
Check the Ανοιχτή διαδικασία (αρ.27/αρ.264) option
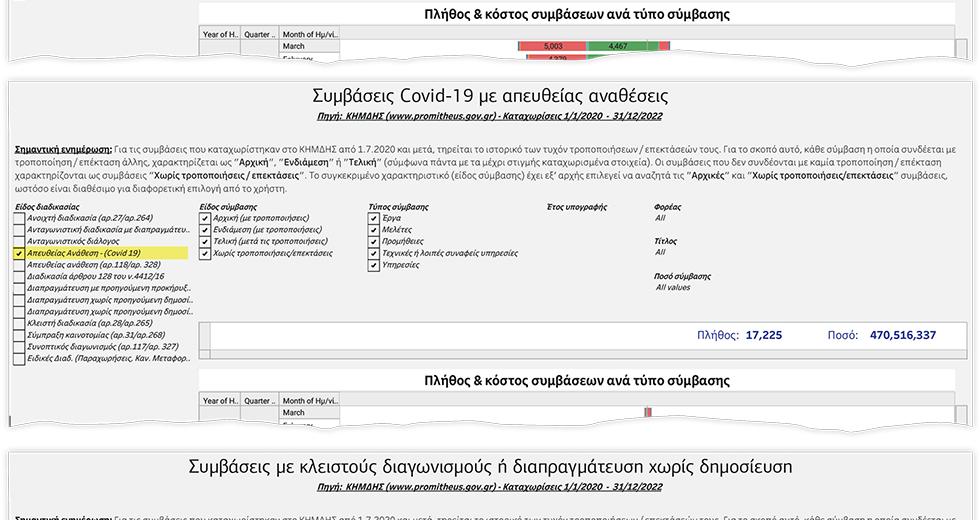(x=19, y=218)
